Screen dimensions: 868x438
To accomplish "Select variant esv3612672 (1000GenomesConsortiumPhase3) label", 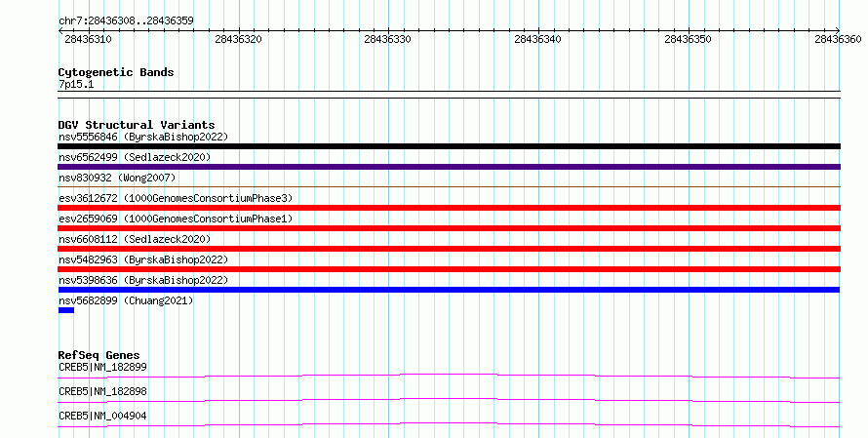I will click(x=176, y=198).
